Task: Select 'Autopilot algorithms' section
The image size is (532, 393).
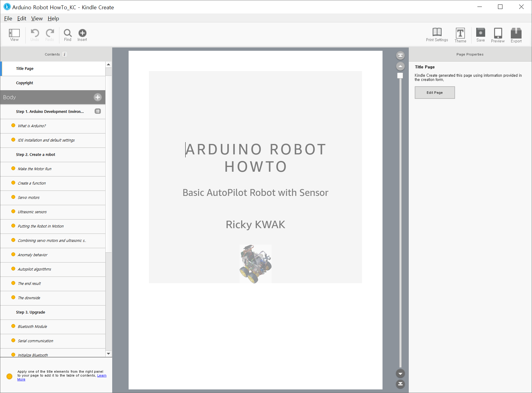Action: pos(53,269)
